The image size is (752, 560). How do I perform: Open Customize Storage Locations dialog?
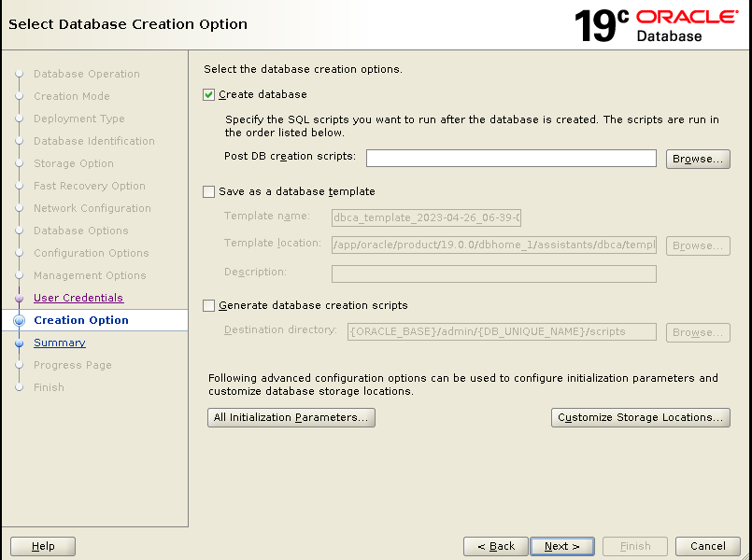coord(640,417)
